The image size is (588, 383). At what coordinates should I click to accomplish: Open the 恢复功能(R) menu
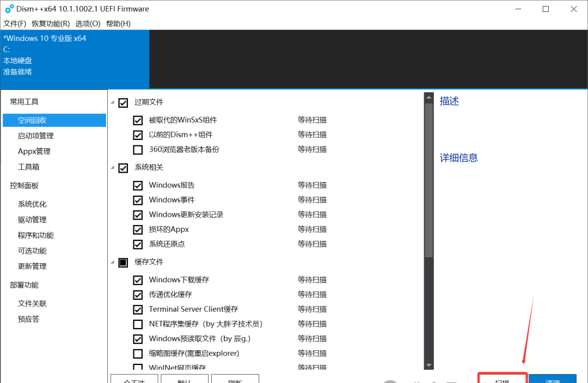51,23
